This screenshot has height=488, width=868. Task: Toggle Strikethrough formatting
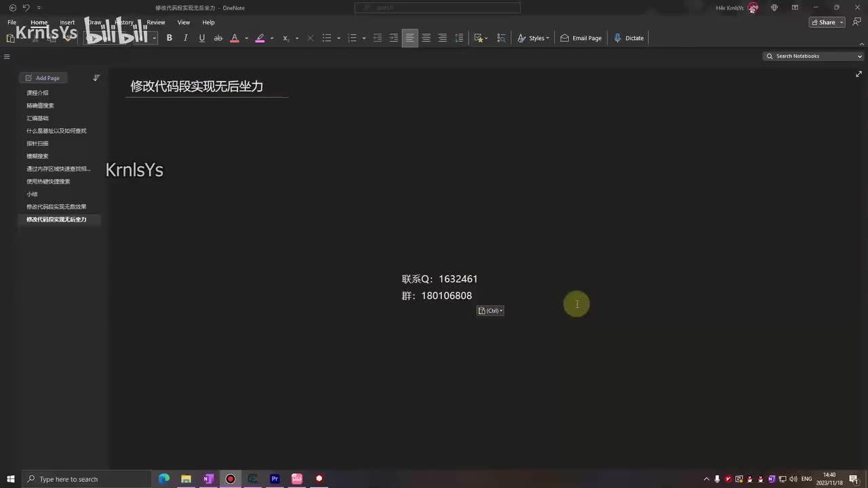218,38
